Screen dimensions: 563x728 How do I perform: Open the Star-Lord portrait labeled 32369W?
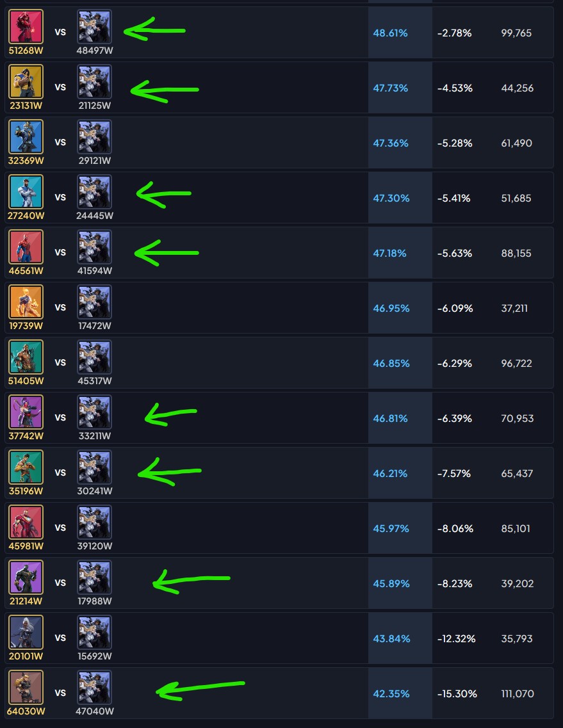26,137
